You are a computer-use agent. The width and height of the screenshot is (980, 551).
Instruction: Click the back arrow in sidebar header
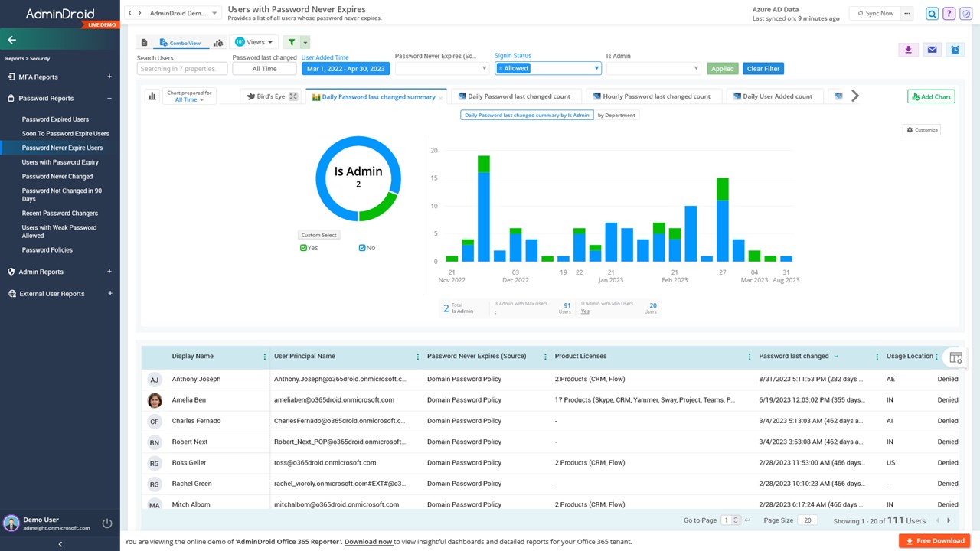[11, 40]
